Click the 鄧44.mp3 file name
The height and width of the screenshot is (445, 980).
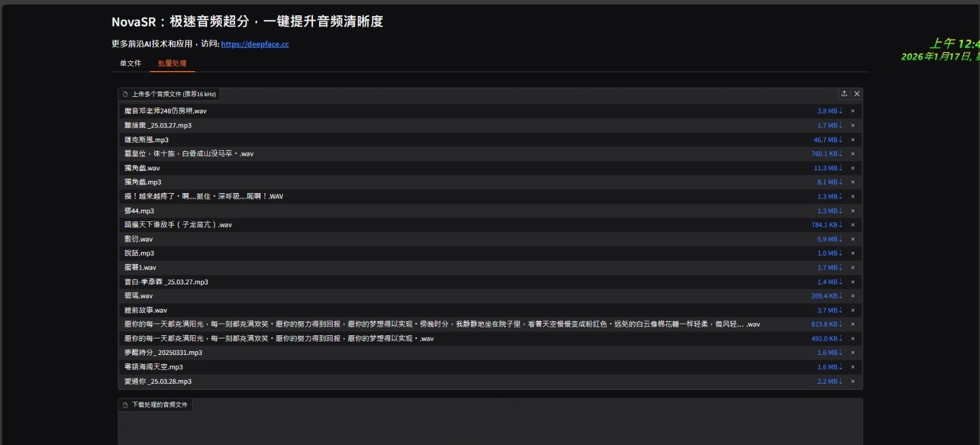coord(139,211)
